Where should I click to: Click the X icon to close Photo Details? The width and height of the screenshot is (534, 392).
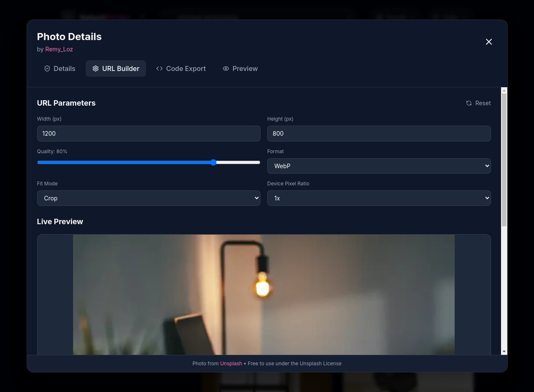(489, 42)
